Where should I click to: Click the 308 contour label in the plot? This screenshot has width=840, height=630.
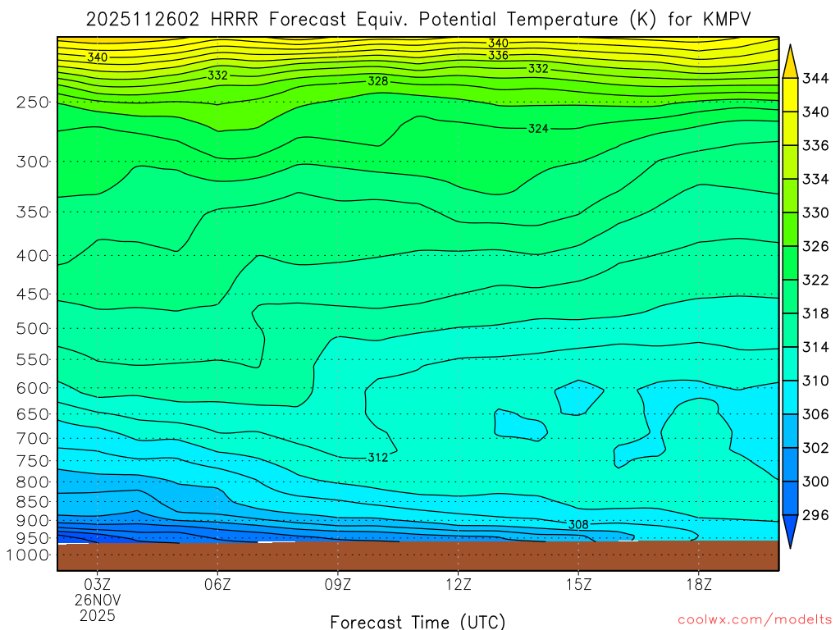coord(578,524)
